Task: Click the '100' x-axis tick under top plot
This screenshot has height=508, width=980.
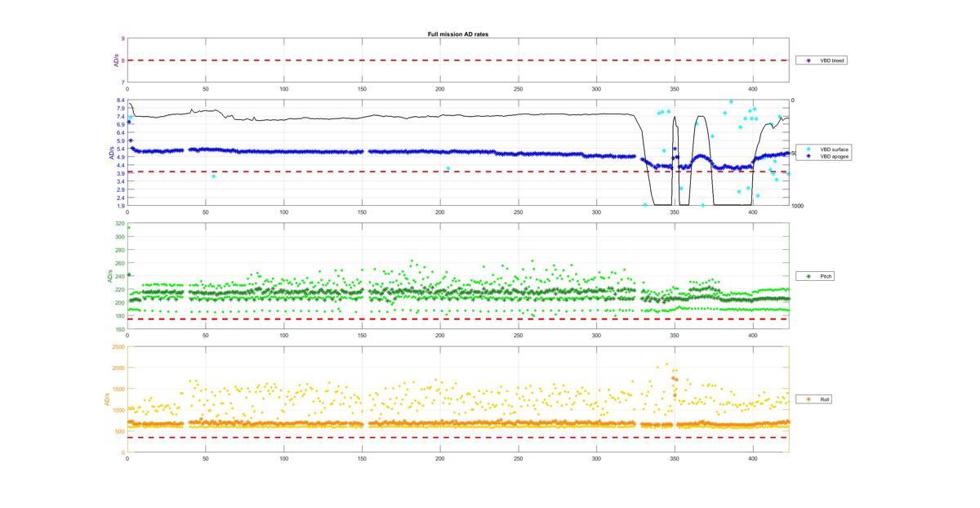Action: coord(283,88)
